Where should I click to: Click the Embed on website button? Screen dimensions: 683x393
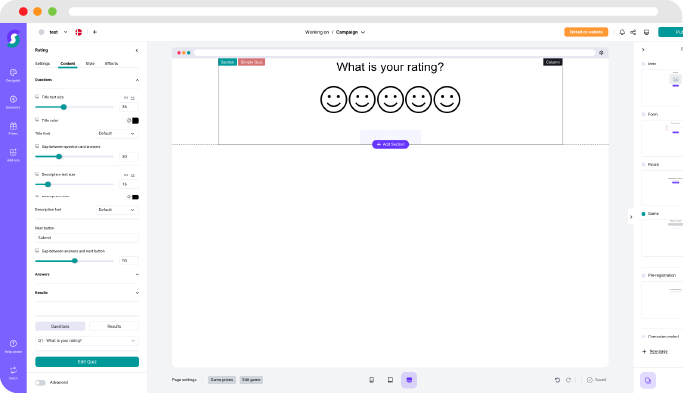click(x=586, y=32)
